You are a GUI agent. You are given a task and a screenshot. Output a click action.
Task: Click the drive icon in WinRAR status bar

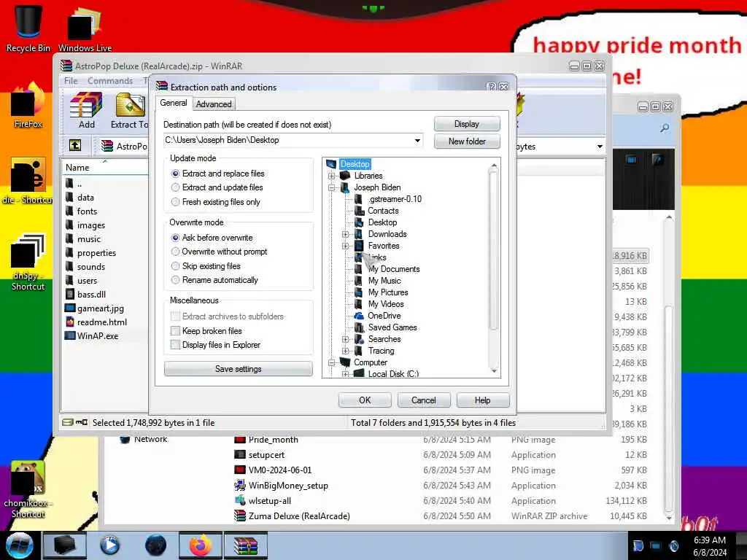68,422
